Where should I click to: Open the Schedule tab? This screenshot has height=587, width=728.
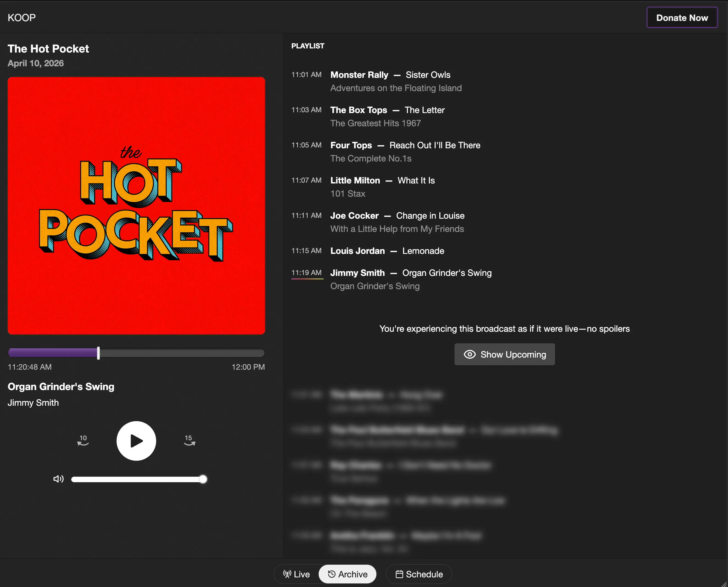point(419,574)
